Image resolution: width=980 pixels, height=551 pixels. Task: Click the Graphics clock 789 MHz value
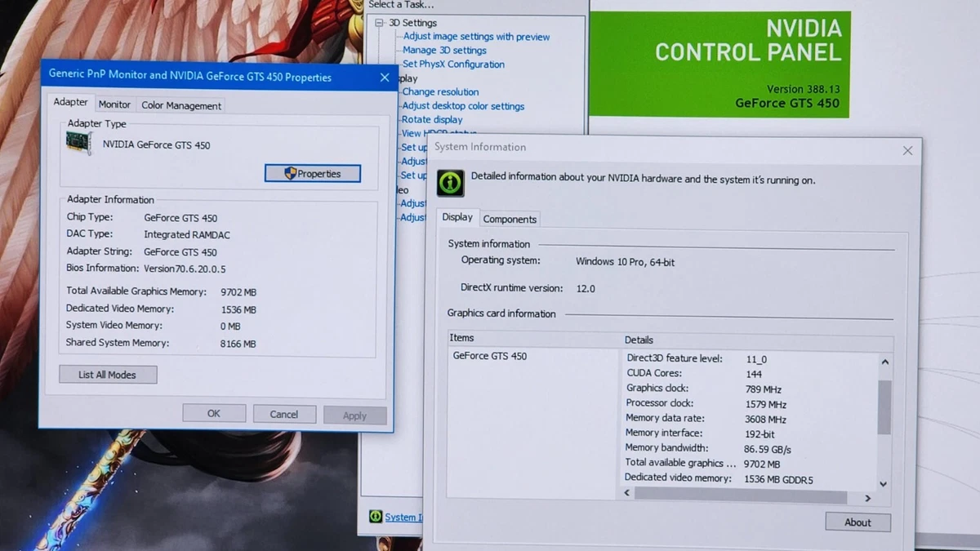[x=763, y=389]
